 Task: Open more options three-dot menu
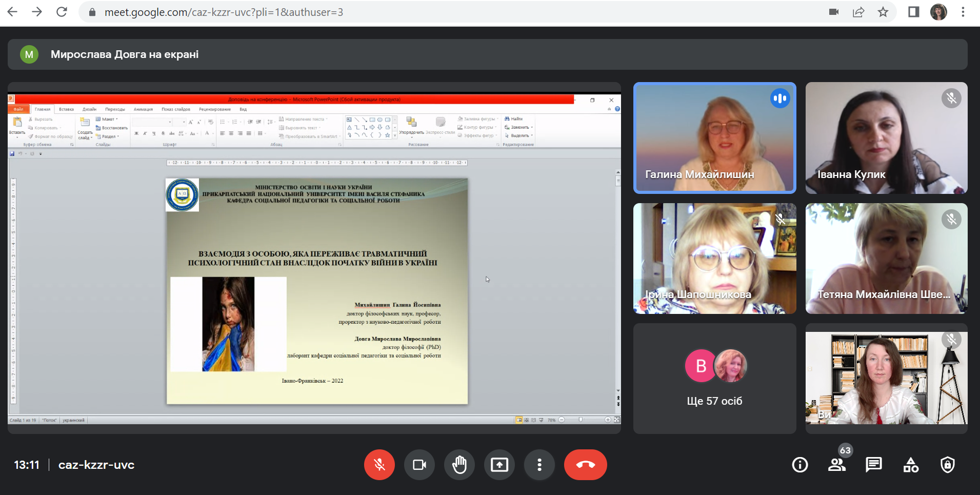[x=539, y=465]
